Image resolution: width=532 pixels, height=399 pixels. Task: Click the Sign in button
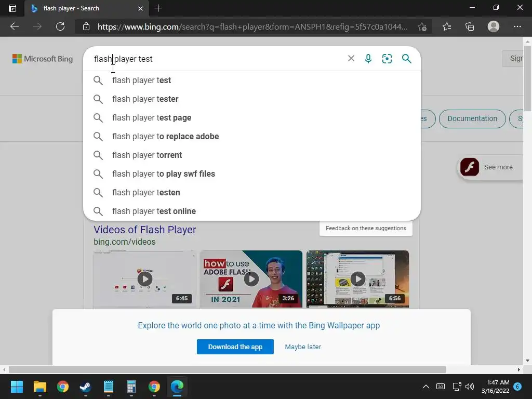[x=513, y=58]
